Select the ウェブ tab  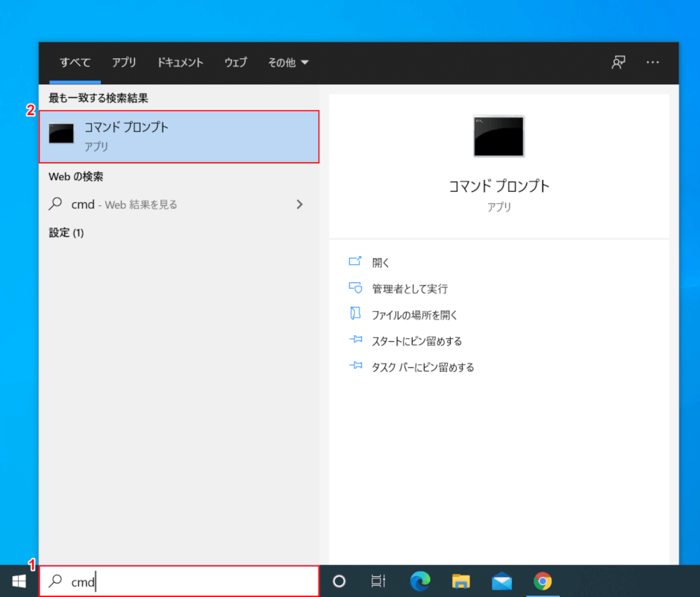pyautogui.click(x=236, y=63)
